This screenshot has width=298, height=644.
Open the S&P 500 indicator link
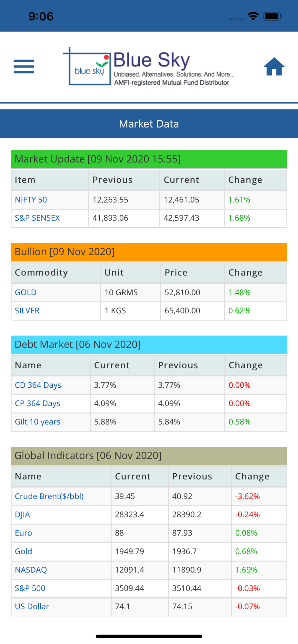(30, 588)
